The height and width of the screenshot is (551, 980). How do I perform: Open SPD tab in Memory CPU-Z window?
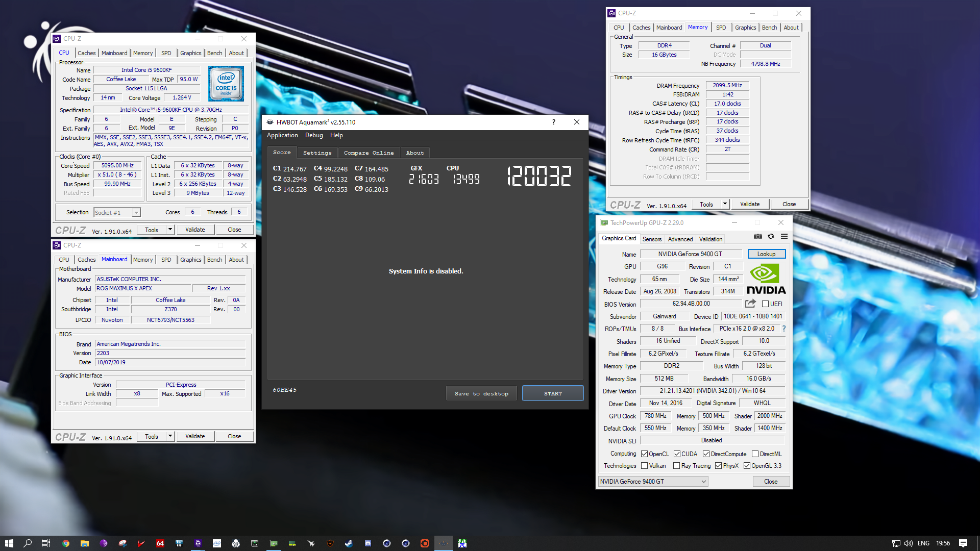pyautogui.click(x=721, y=28)
